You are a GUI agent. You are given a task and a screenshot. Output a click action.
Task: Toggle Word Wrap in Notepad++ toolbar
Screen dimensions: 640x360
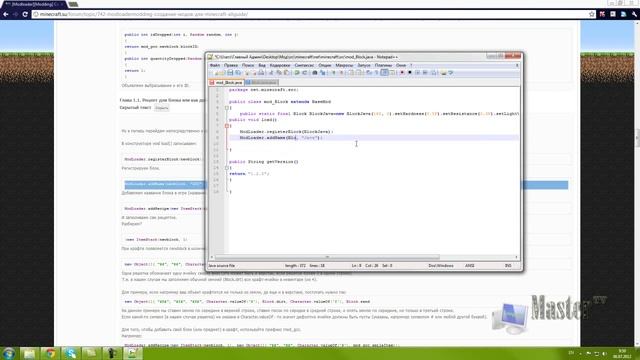point(369,73)
